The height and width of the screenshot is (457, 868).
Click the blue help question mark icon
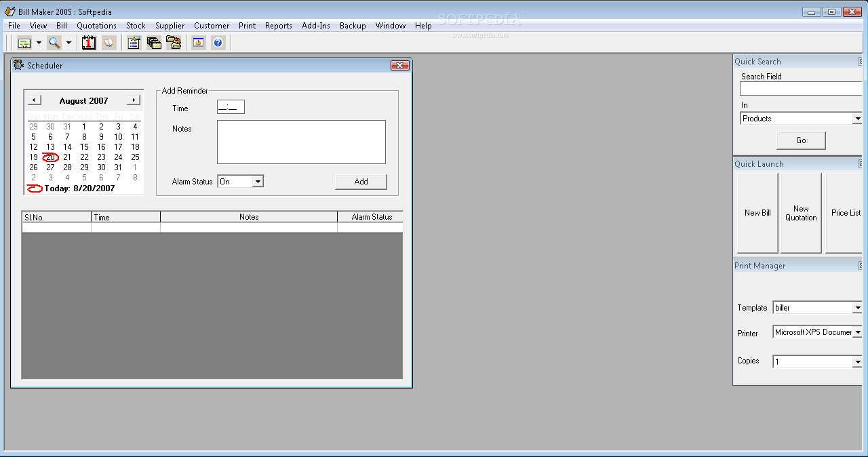click(218, 43)
